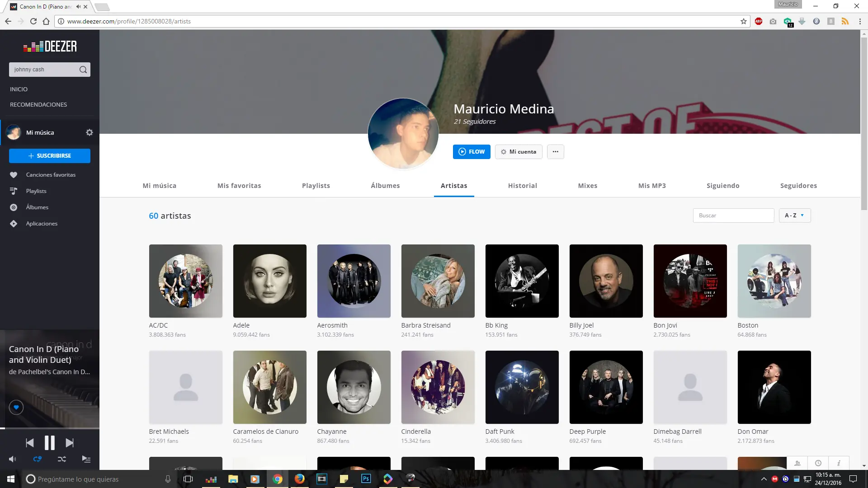Viewport: 868px width, 488px height.
Task: Open the friends activity icon at bottom right
Action: pos(797,463)
